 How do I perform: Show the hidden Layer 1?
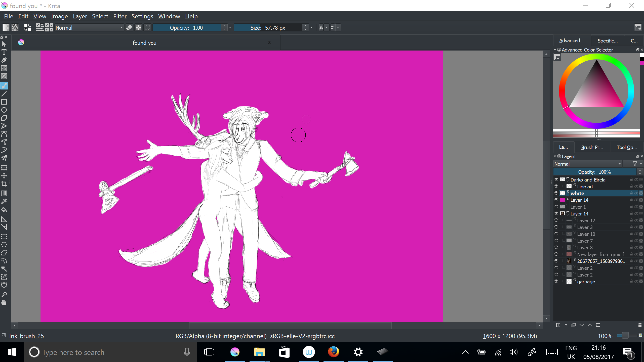pos(556,207)
